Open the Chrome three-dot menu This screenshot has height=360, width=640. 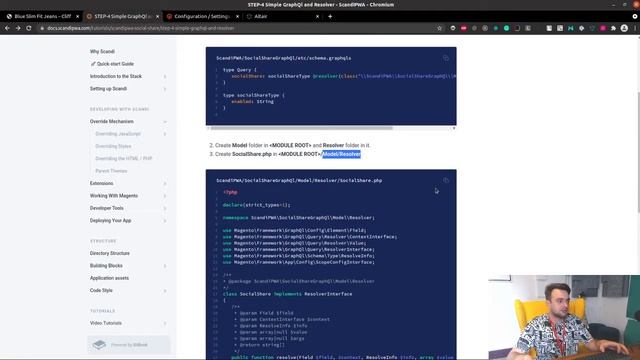coord(635,28)
